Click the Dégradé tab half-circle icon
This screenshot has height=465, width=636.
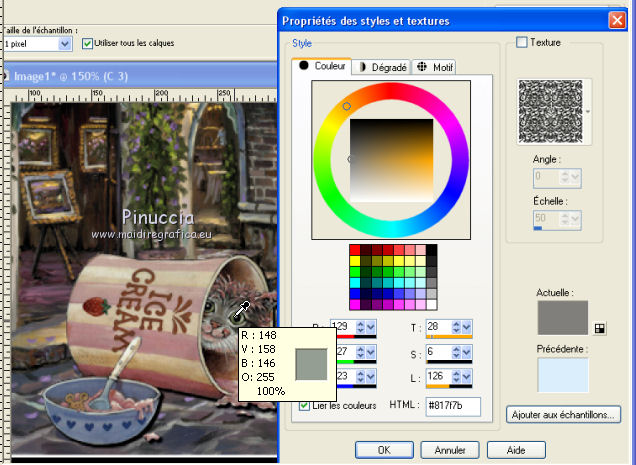pos(362,67)
